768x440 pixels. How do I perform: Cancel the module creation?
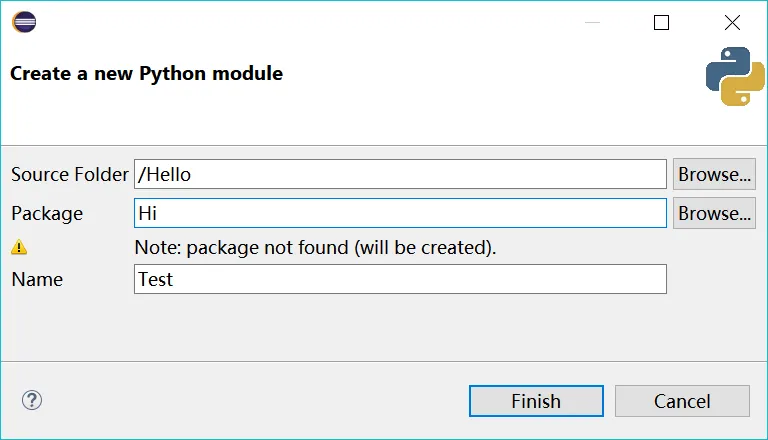[x=682, y=401]
